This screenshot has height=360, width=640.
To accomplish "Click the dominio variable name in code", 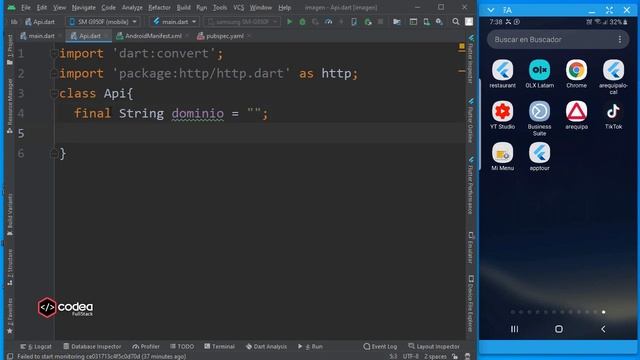I will (x=198, y=113).
